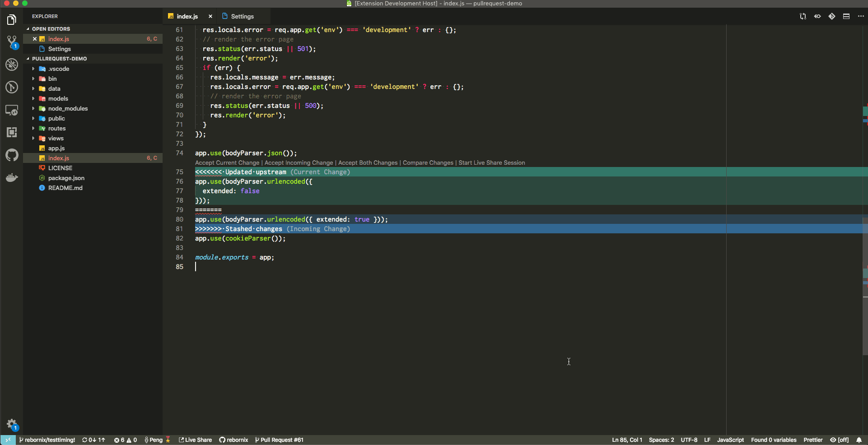
Task: Expand the .vscode folder
Action: coord(33,69)
